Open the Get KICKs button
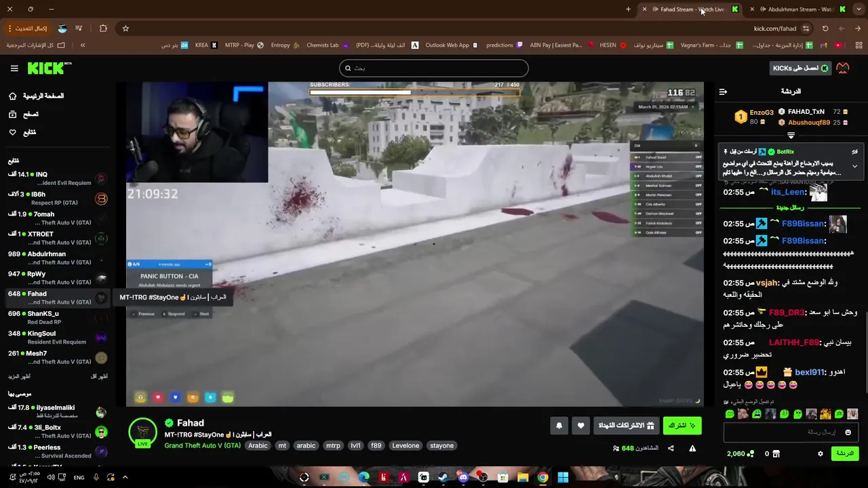868x488 pixels. click(x=800, y=68)
